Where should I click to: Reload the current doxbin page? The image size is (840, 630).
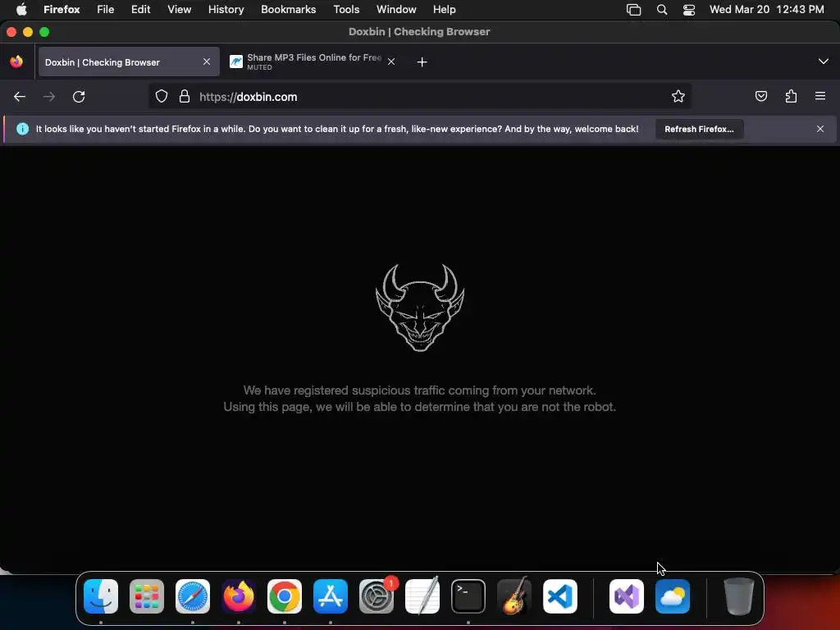(x=79, y=97)
